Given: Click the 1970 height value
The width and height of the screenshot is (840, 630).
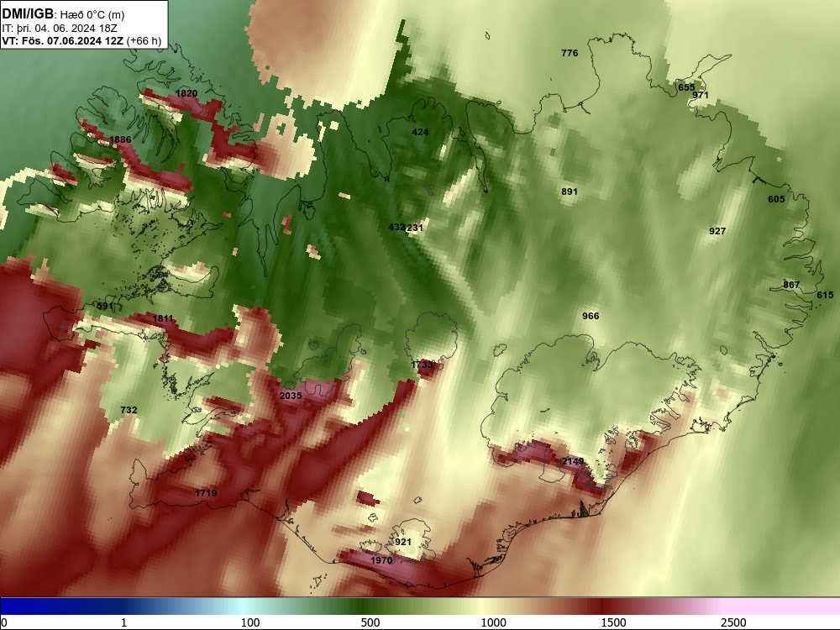Looking at the screenshot, I should (x=381, y=559).
